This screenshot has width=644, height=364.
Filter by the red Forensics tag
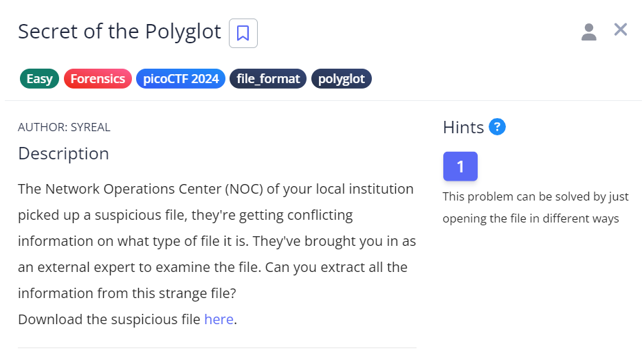click(98, 79)
